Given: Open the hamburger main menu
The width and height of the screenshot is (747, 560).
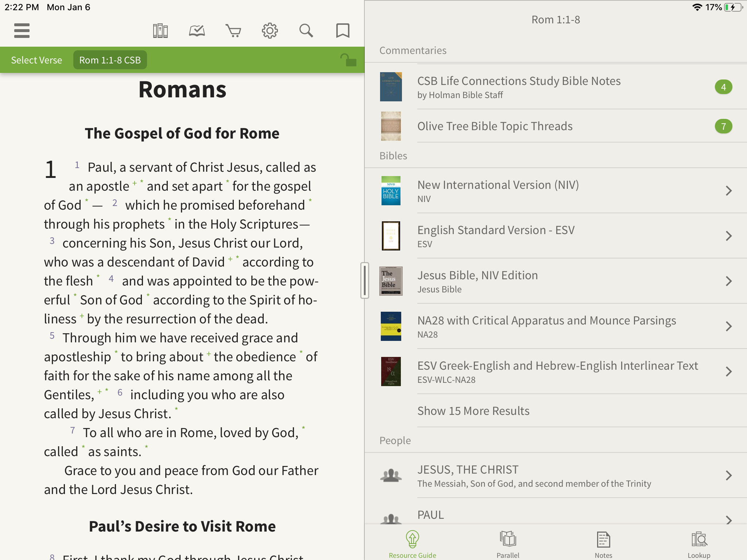Looking at the screenshot, I should (x=22, y=31).
